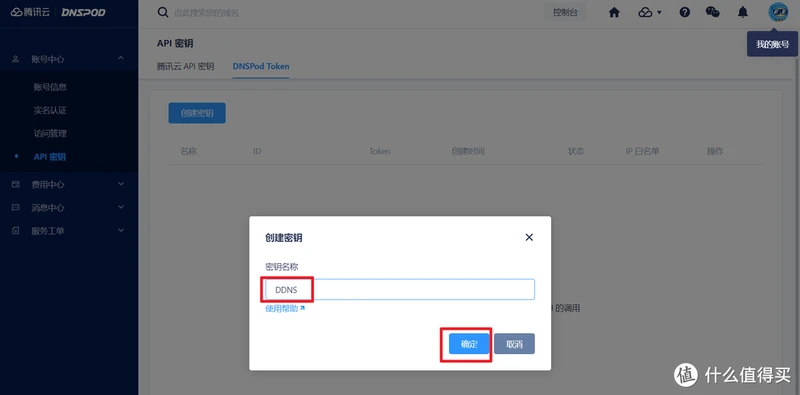
Task: Open the 使用帮助 help link
Action: 285,308
